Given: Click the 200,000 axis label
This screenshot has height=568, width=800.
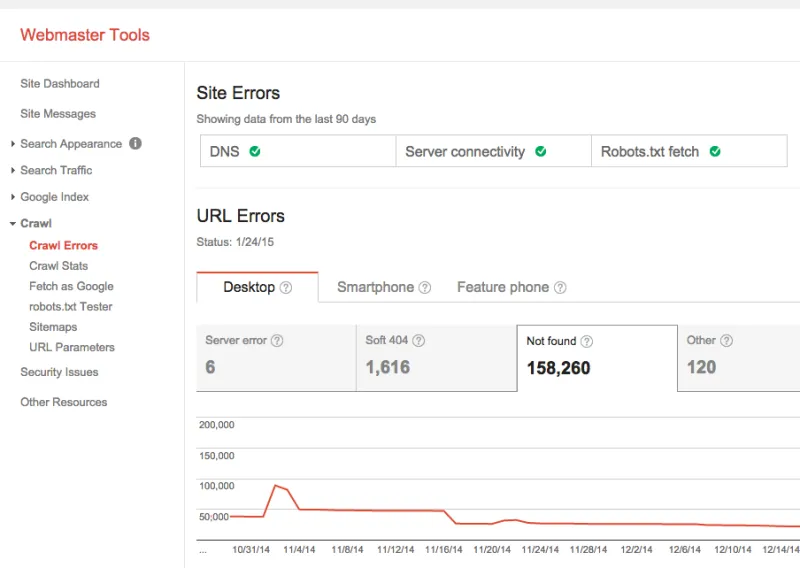Looking at the screenshot, I should pos(216,425).
